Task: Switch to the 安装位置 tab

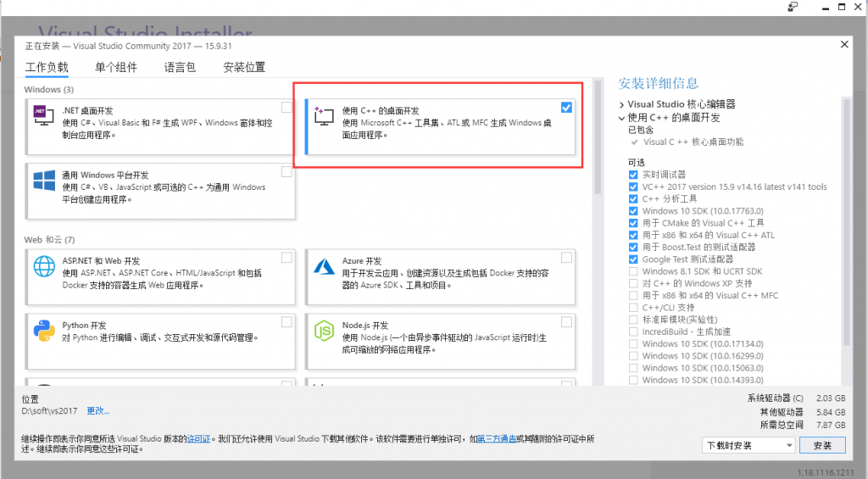Action: (x=244, y=68)
